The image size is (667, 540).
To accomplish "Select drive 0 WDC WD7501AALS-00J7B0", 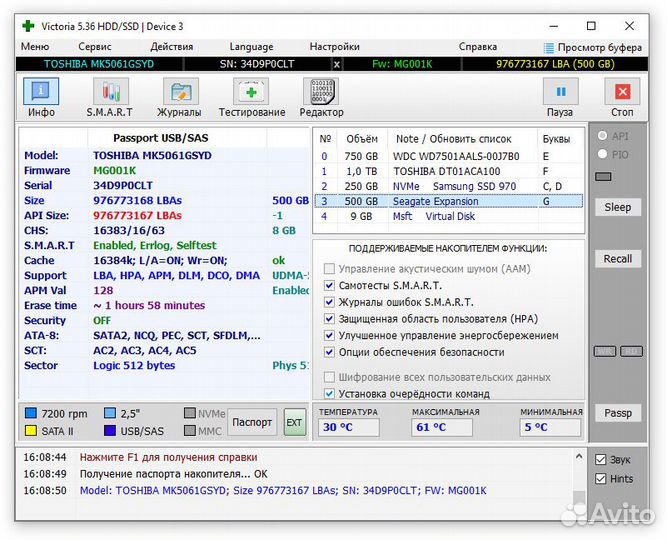I will coord(449,156).
